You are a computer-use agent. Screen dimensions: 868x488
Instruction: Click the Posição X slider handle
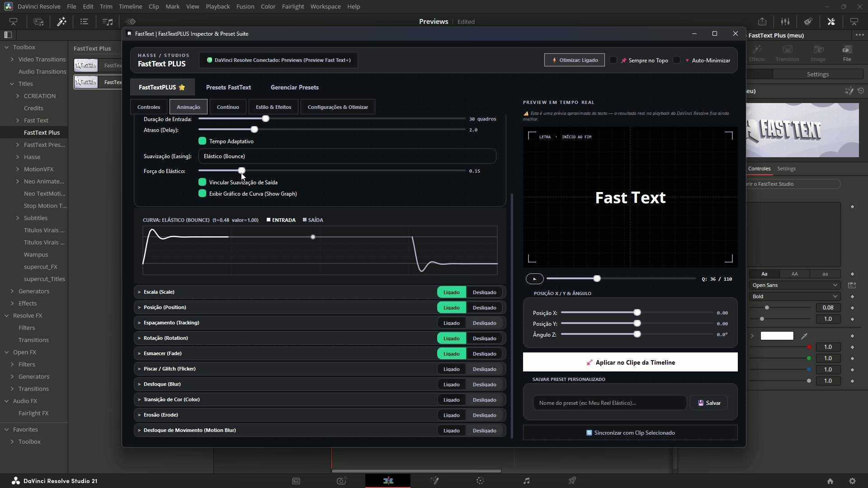pyautogui.click(x=637, y=313)
